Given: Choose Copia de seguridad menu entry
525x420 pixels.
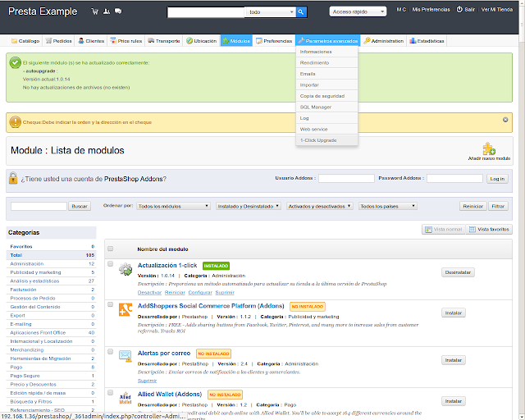Looking at the screenshot, I should point(326,96).
